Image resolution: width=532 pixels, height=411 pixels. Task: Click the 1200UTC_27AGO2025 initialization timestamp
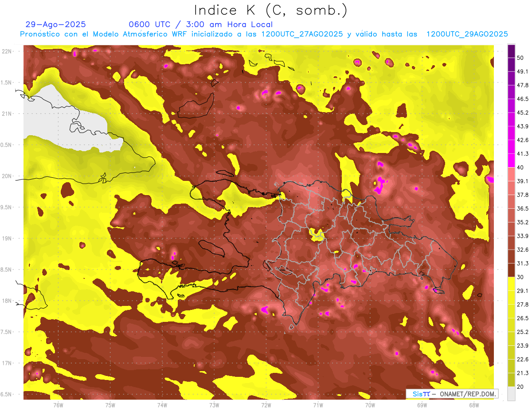301,34
